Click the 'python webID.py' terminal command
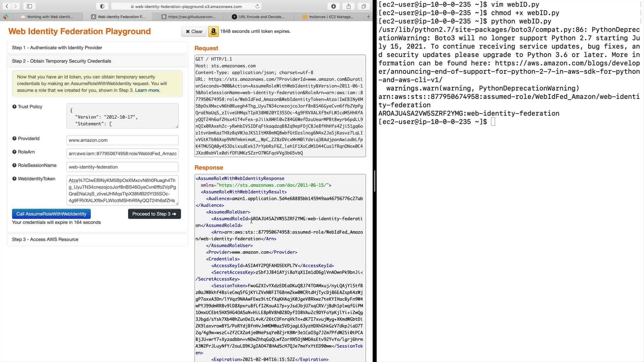The image size is (644, 362). [521, 21]
